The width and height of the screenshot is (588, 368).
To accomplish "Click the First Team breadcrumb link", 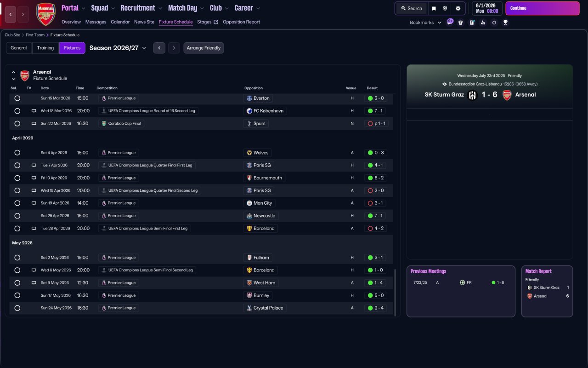I will coord(36,35).
